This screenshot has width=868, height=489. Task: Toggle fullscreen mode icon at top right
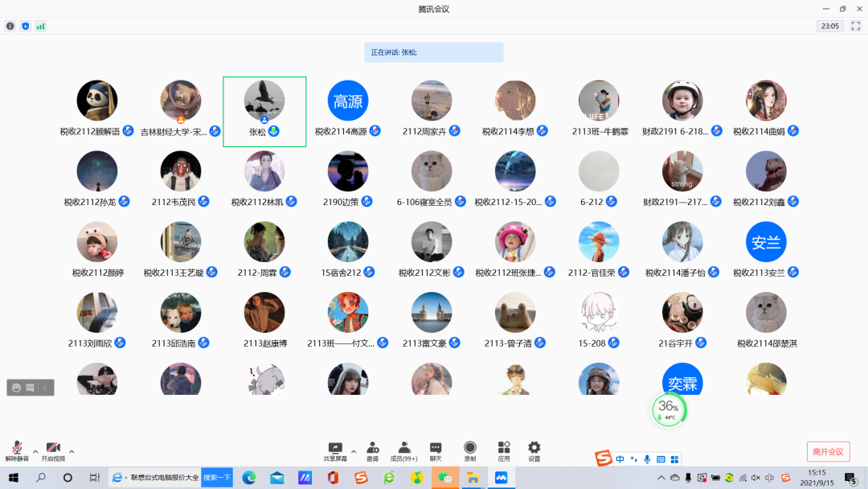(x=855, y=26)
